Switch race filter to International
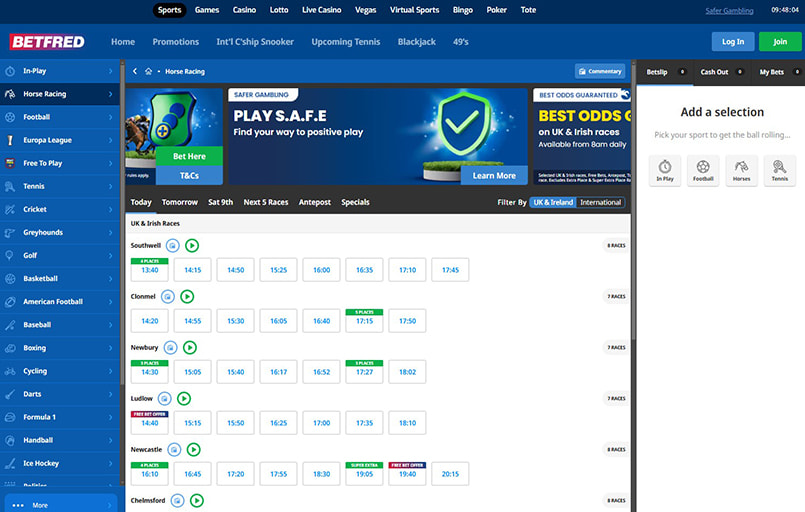The height and width of the screenshot is (512, 805). coord(601,202)
